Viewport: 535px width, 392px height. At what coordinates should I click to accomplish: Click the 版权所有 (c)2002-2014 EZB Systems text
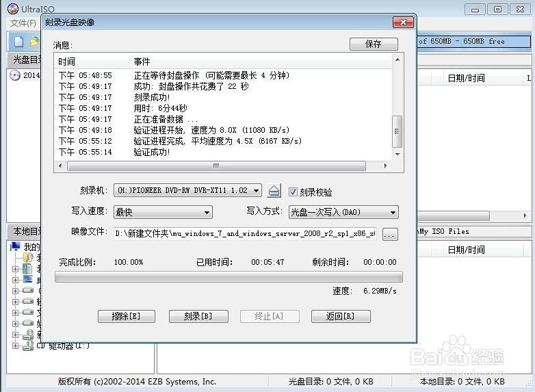[x=137, y=382]
